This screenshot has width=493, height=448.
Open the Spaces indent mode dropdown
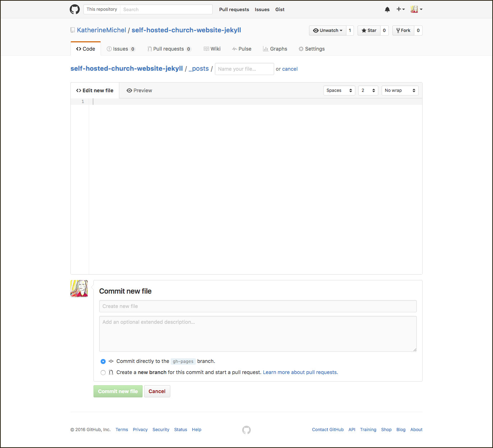point(339,90)
